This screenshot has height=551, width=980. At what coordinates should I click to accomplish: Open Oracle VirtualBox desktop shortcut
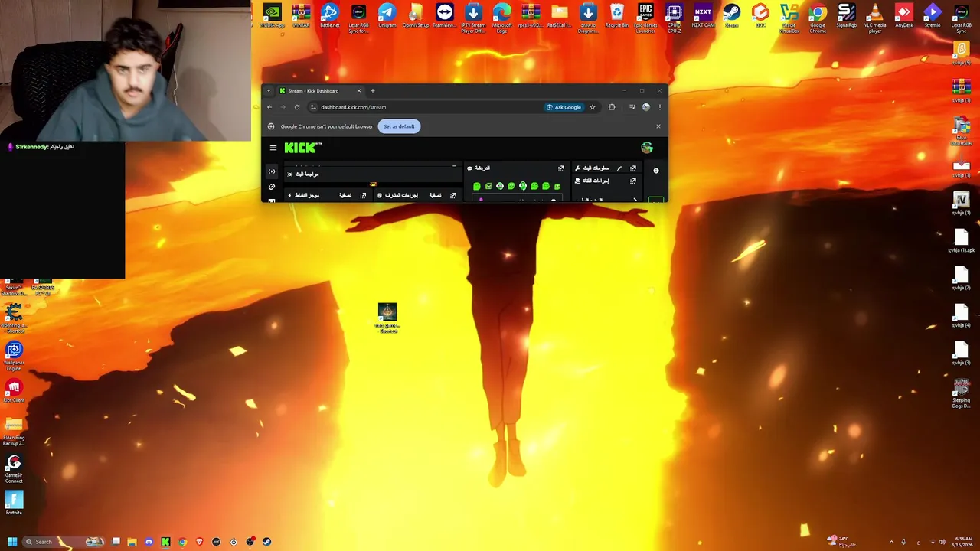click(789, 18)
